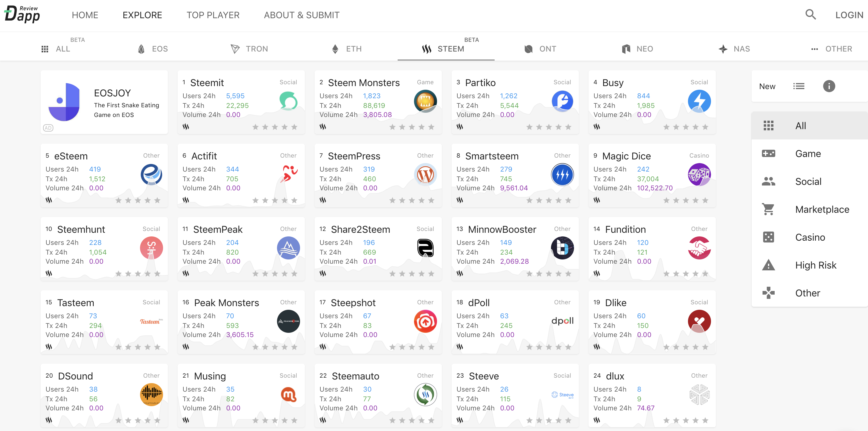Click the New filter button
Image resolution: width=868 pixels, height=431 pixels.
[x=767, y=87]
